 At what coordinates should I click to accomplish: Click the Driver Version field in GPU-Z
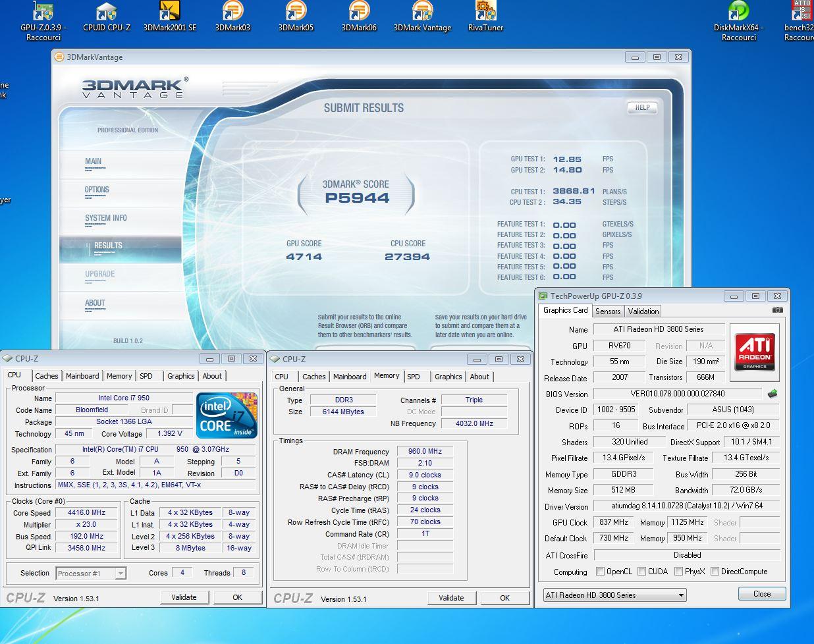[x=686, y=506]
